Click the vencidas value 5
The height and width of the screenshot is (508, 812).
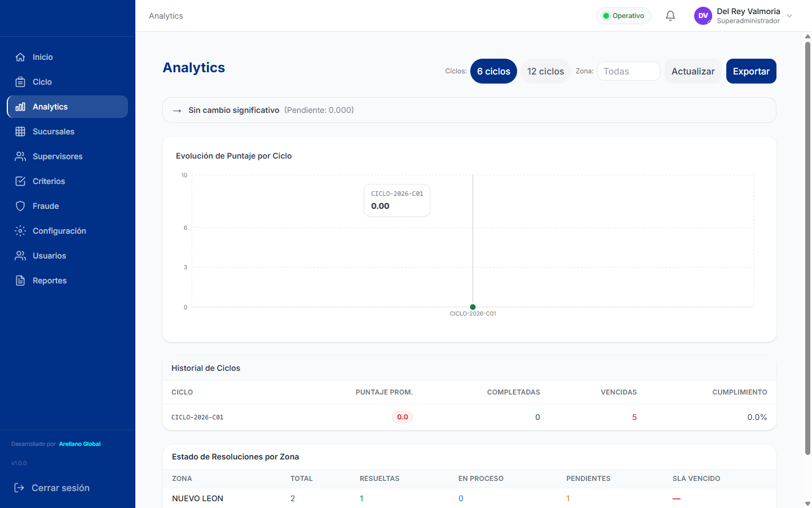click(x=634, y=417)
